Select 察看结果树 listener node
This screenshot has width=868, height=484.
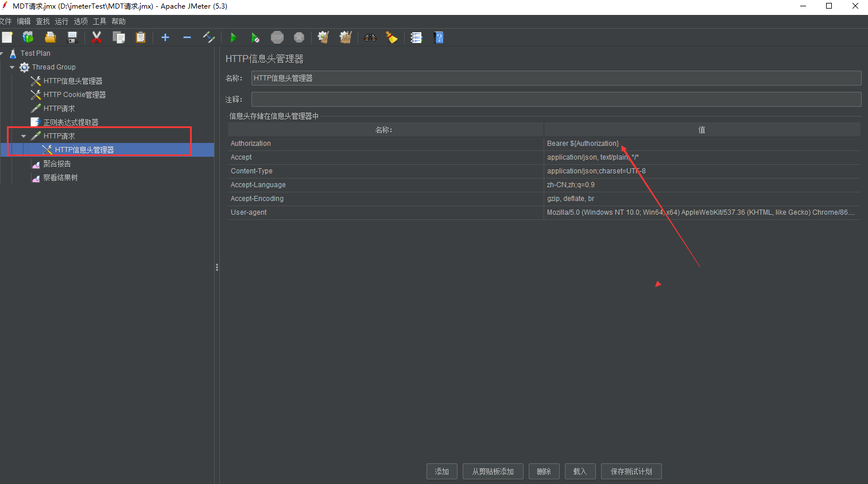60,177
